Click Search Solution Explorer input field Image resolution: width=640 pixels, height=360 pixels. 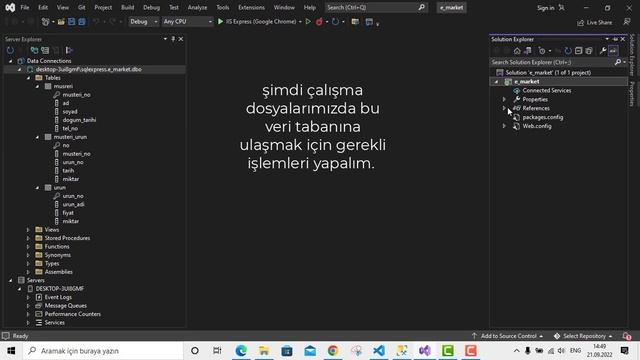(x=551, y=62)
